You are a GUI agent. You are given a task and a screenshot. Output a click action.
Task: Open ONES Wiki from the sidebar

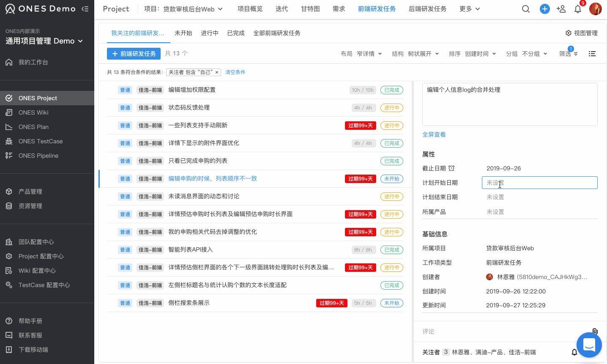point(33,112)
